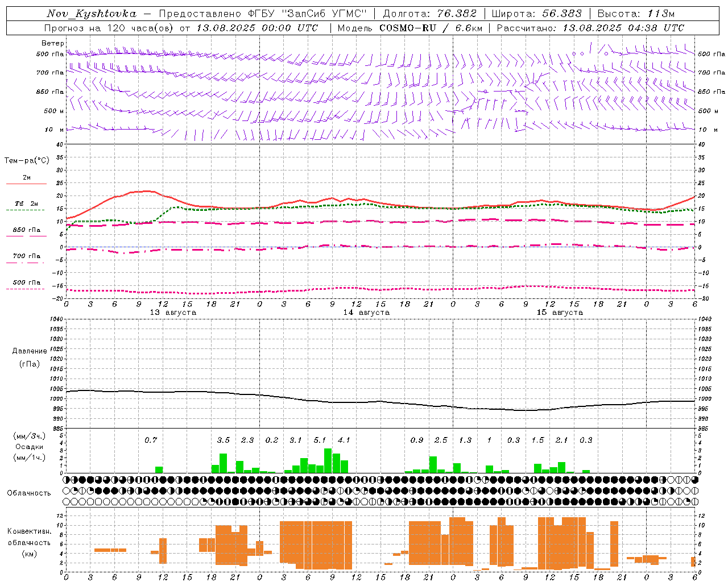Screen dimensions: 728x582
Task: Click '700 гПа' legend entry in temperature panel
Action: (x=26, y=256)
